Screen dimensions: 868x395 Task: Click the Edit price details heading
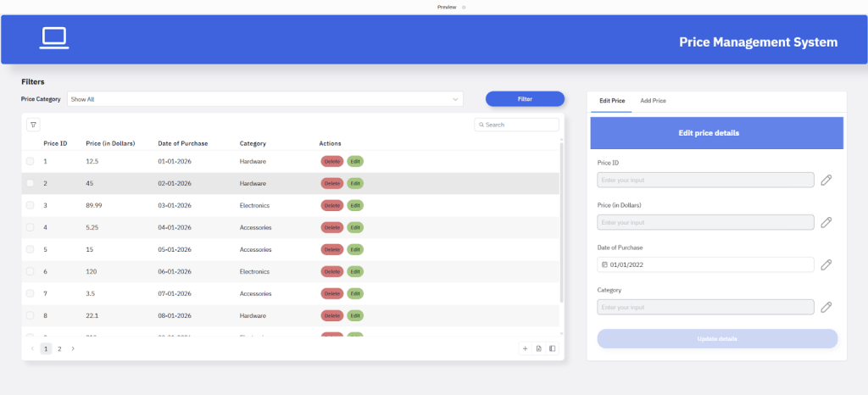point(709,133)
